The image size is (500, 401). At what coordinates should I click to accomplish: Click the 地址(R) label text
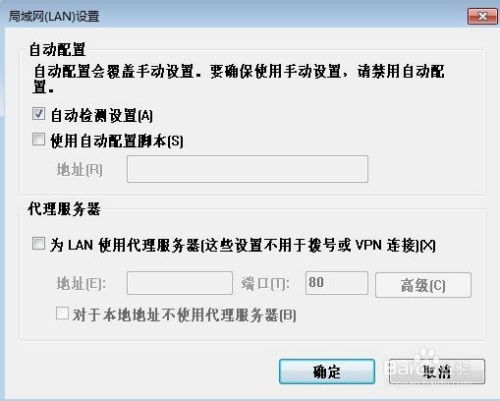pos(79,169)
